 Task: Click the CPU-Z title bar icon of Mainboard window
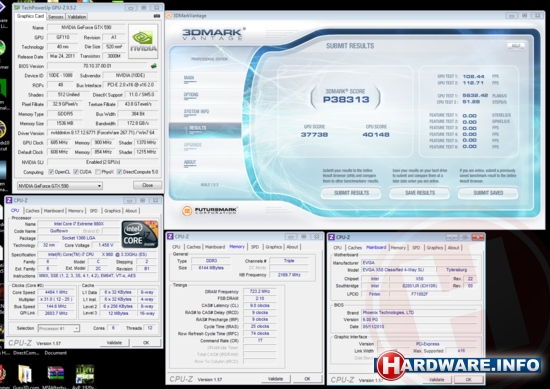click(x=331, y=237)
